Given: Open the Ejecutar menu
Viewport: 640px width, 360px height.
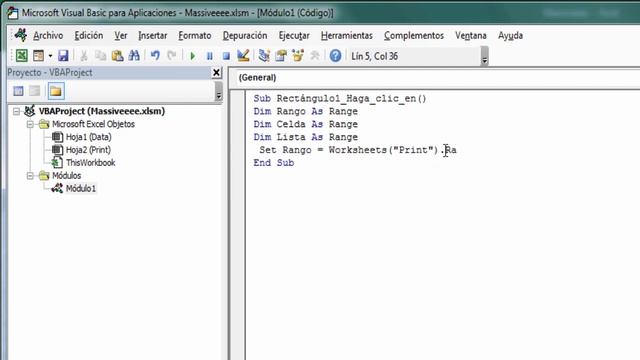Looking at the screenshot, I should pos(294,36).
